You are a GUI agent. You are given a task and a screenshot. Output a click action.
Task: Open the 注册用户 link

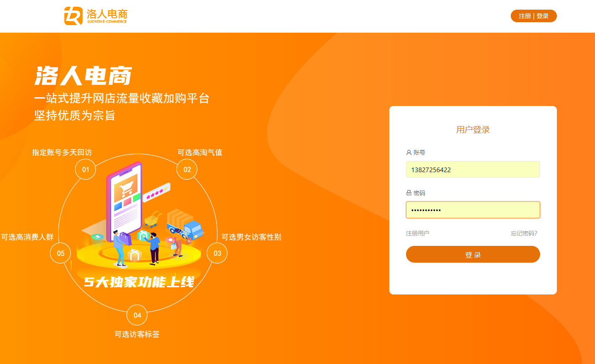[x=417, y=233]
